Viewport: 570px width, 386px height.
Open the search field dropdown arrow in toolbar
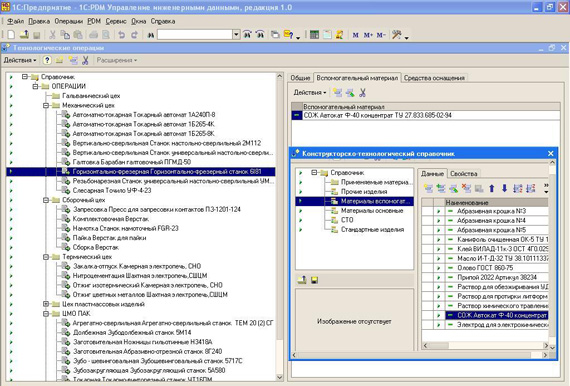coord(236,35)
